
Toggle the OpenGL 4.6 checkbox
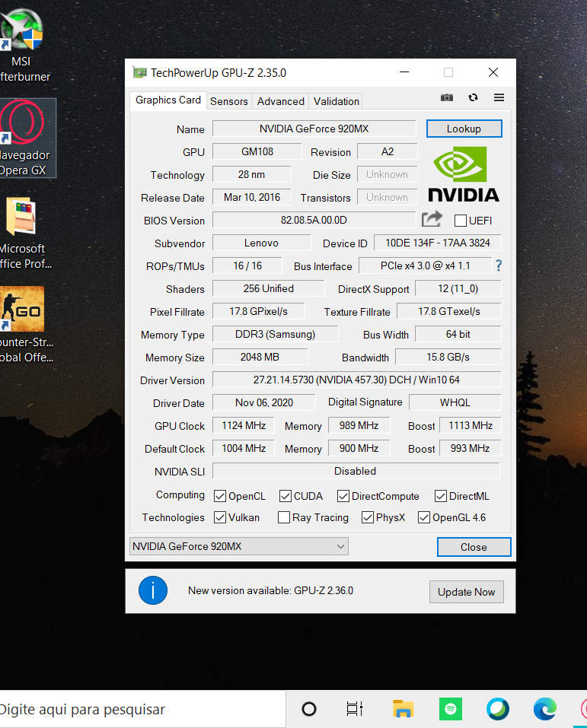(424, 517)
